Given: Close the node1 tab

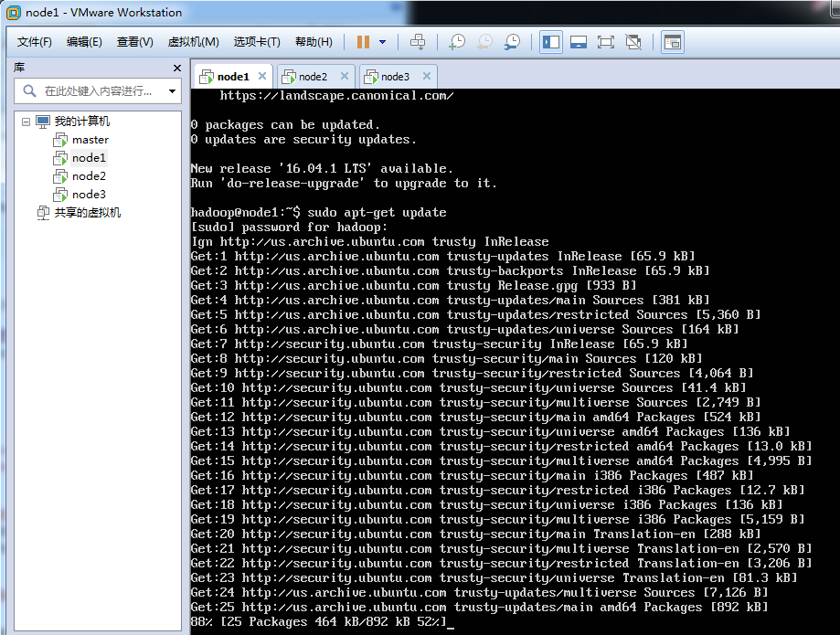Looking at the screenshot, I should pos(262,76).
